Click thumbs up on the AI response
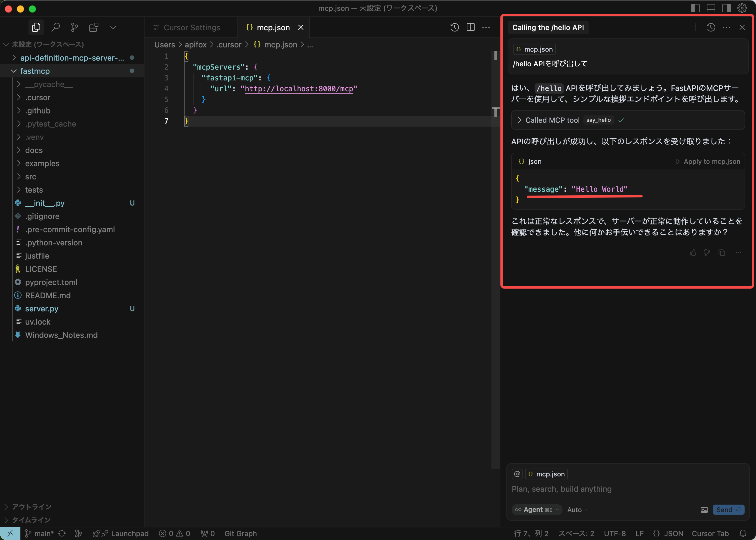 693,253
